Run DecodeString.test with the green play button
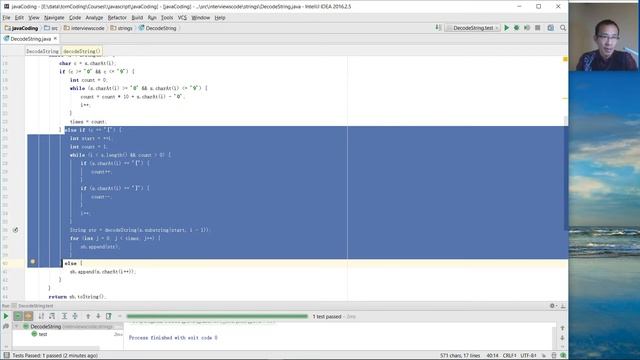640x360 pixels. tap(507, 28)
